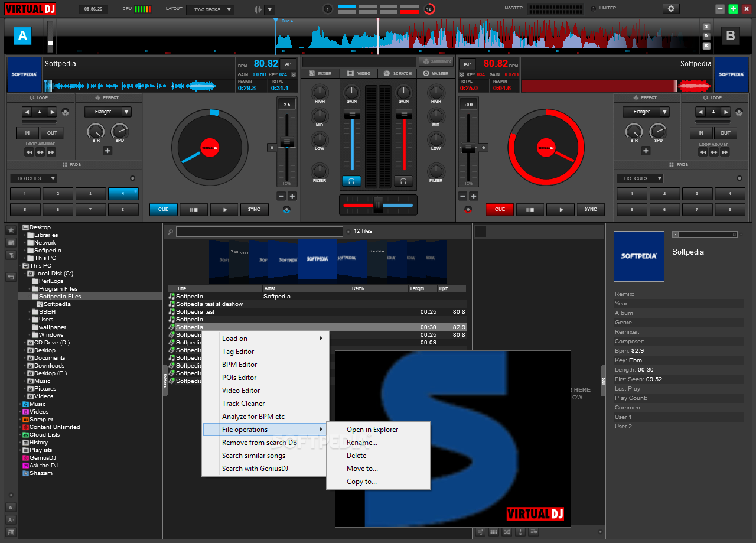The height and width of the screenshot is (543, 756).
Task: Set loop OUT point on right deck
Action: [x=725, y=133]
